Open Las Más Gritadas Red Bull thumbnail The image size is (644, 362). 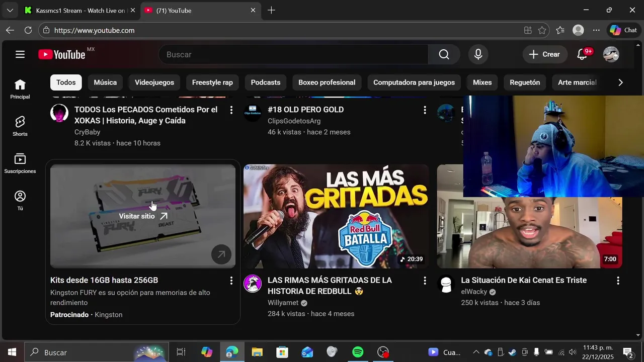click(x=336, y=216)
